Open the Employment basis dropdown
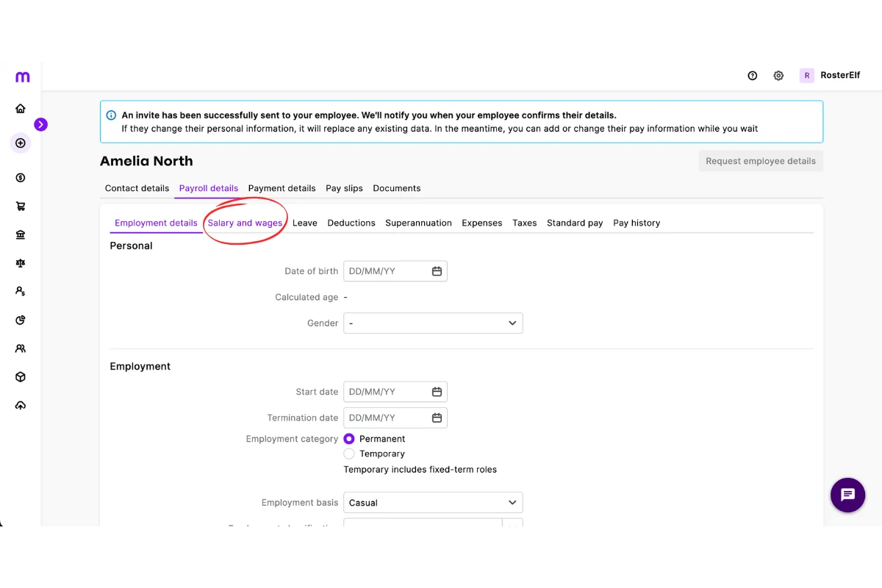 tap(433, 503)
